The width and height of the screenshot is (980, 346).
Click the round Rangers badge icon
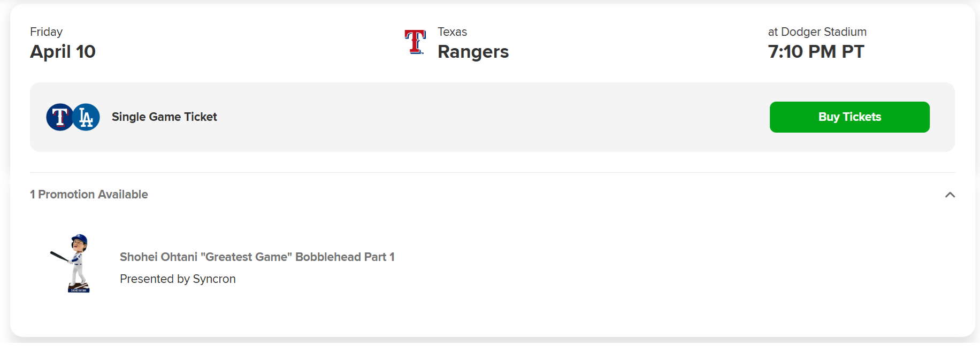[x=59, y=117]
